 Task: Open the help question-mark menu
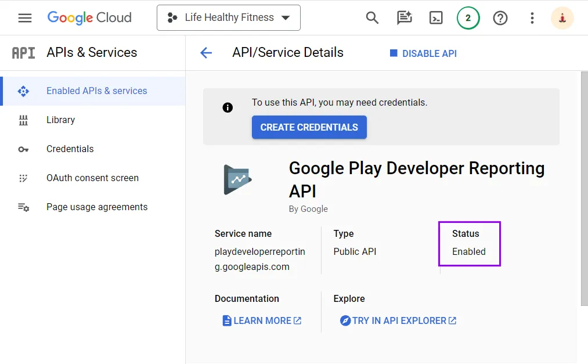pyautogui.click(x=500, y=17)
